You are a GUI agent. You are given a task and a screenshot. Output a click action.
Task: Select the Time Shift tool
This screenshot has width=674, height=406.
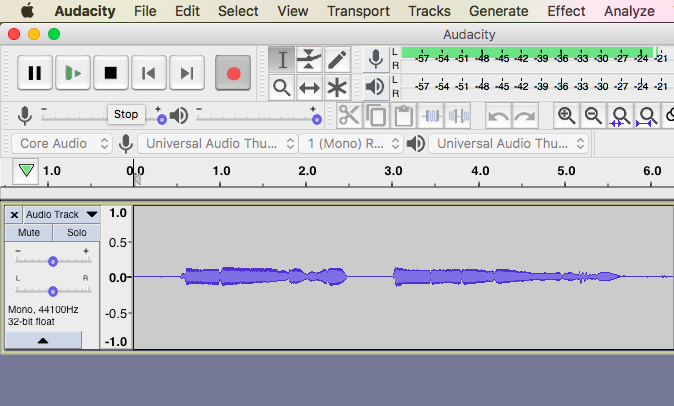pyautogui.click(x=310, y=87)
